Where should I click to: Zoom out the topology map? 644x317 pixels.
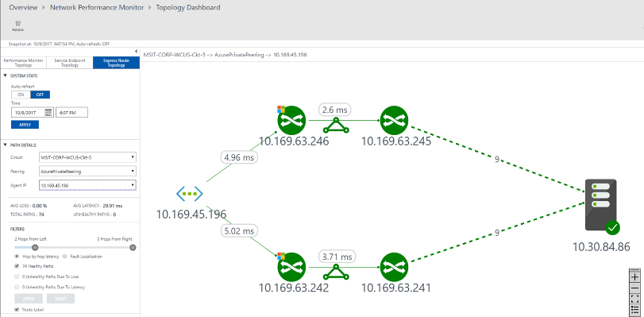[634, 288]
